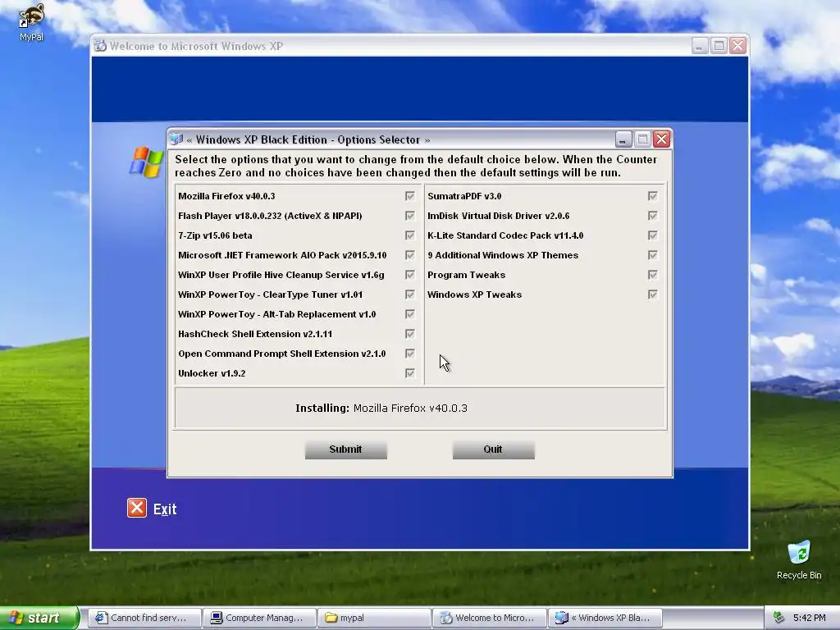The width and height of the screenshot is (840, 630).
Task: Click the Welcome window title bar icon
Action: coord(100,46)
